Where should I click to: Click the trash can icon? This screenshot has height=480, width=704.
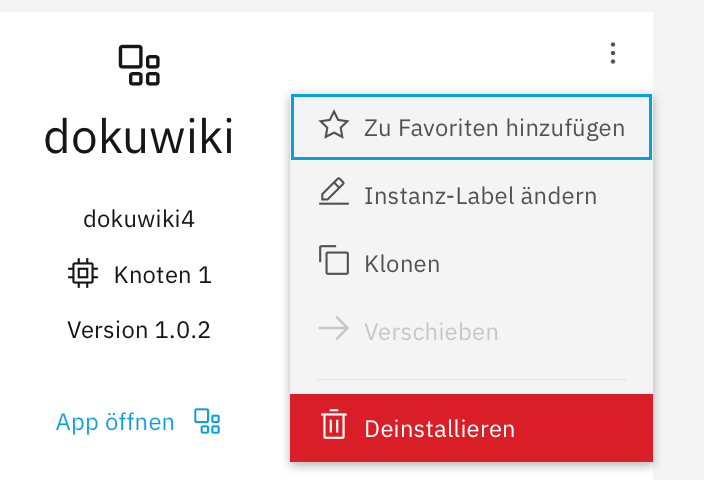(x=334, y=424)
